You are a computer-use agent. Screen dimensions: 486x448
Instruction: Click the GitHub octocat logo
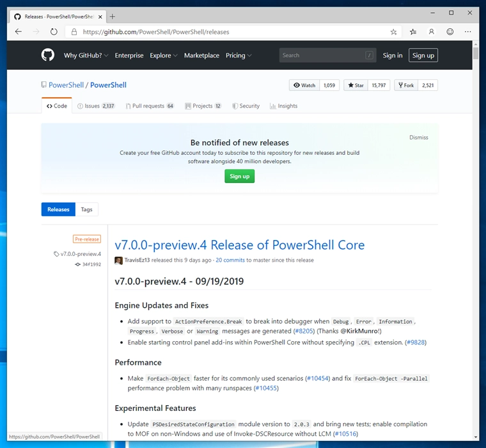(48, 55)
